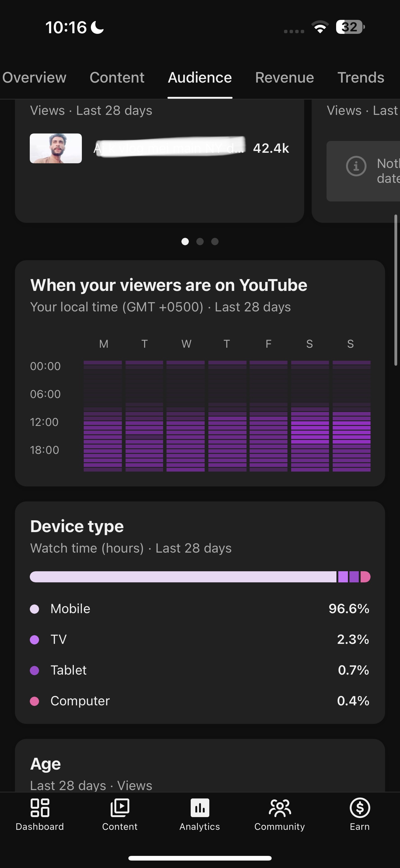The image size is (400, 868).
Task: Tap the Content icon in the bottom navigation
Action: (119, 808)
